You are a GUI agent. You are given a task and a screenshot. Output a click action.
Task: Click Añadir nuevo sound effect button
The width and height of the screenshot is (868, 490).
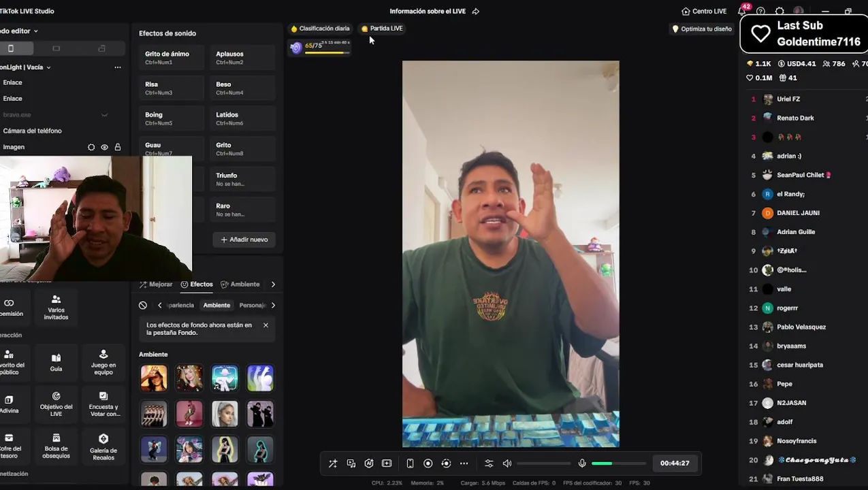tap(244, 240)
